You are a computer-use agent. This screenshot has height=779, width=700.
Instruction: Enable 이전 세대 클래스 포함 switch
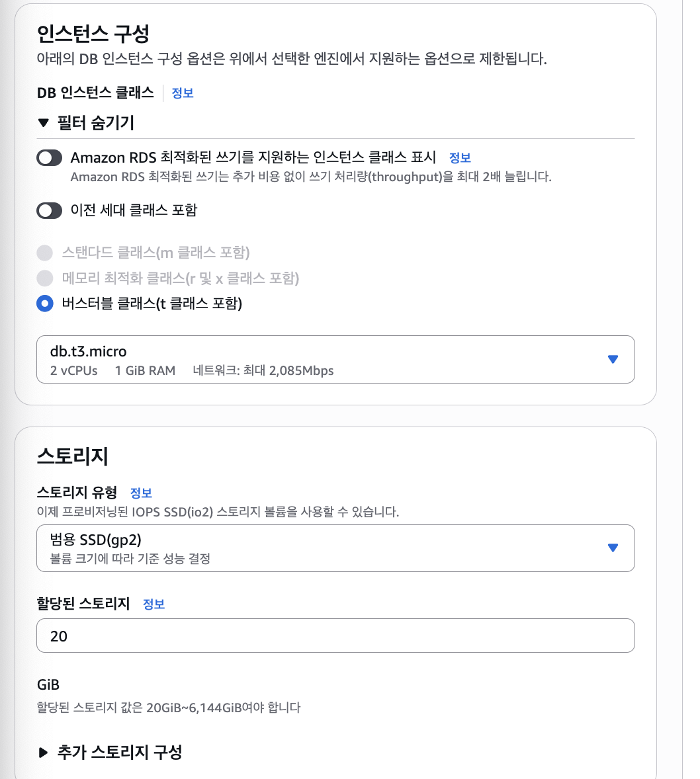click(x=49, y=211)
